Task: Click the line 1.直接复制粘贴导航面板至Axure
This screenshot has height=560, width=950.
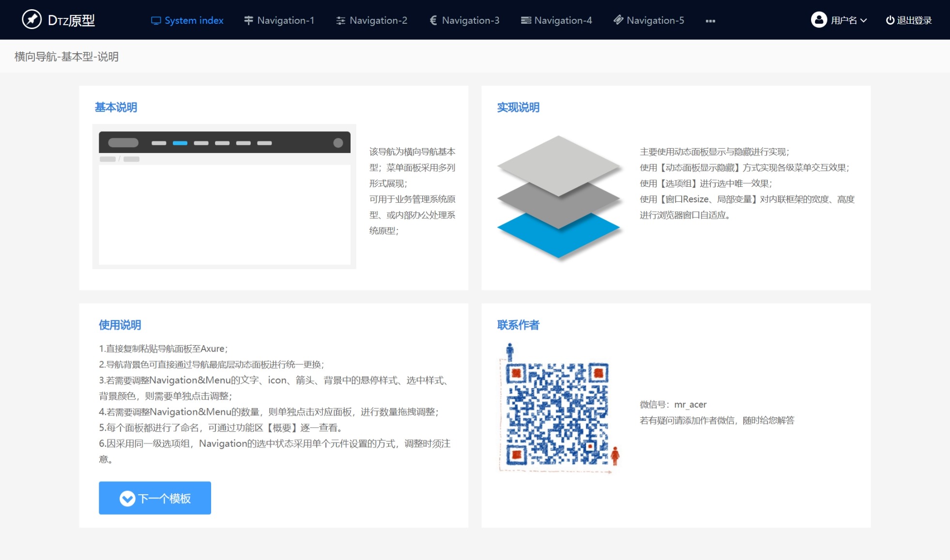Action: pyautogui.click(x=163, y=348)
